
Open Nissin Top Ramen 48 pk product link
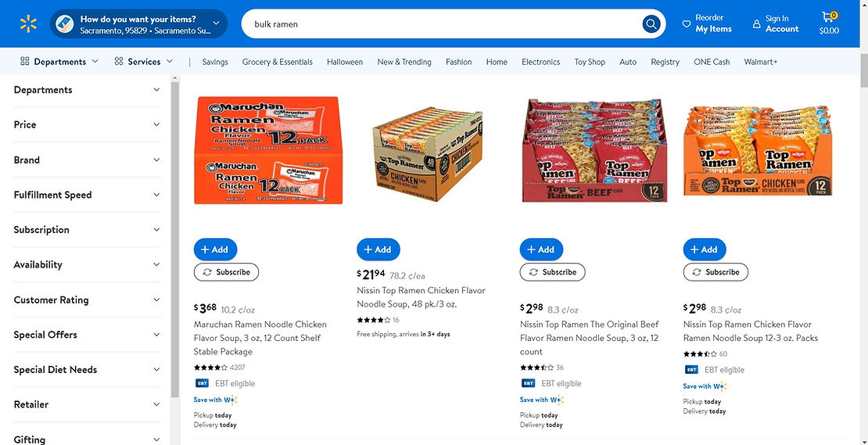coord(421,296)
